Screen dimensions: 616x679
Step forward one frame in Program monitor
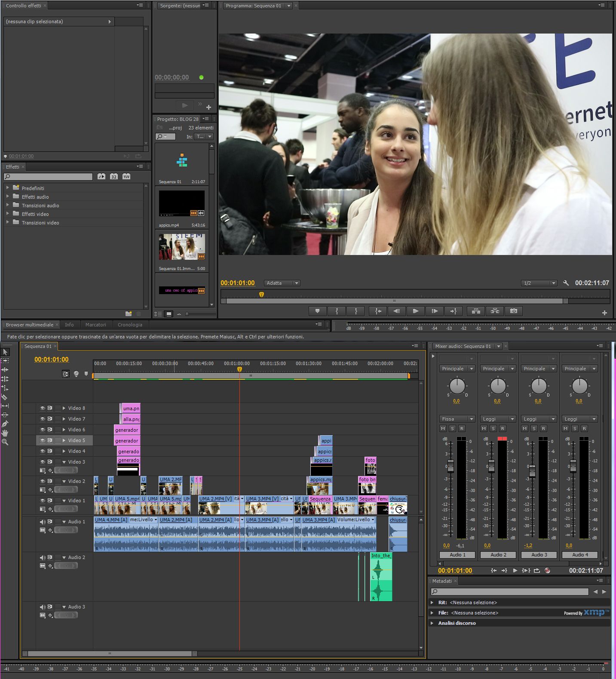pyautogui.click(x=434, y=311)
